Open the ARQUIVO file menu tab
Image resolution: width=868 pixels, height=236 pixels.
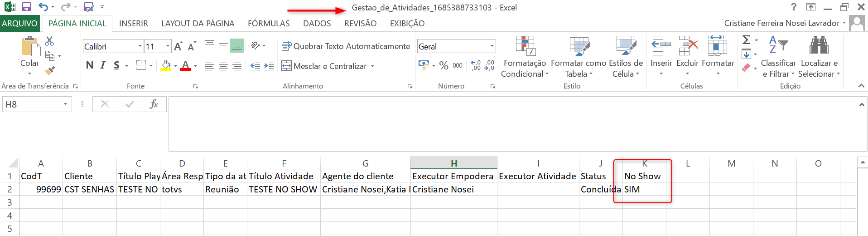coord(19,23)
